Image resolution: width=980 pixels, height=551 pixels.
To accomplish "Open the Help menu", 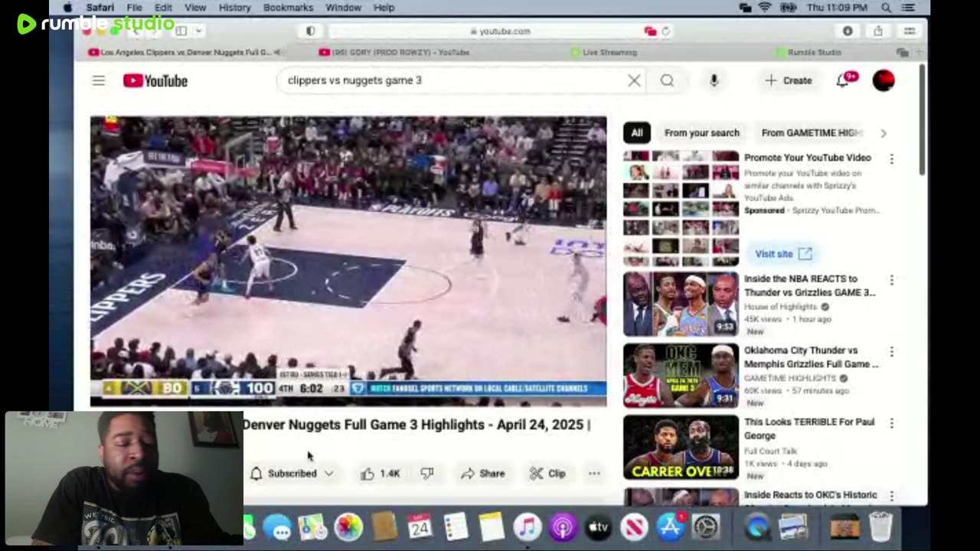I will point(384,8).
